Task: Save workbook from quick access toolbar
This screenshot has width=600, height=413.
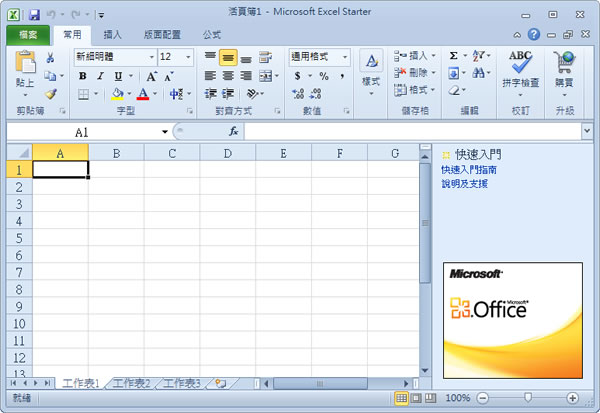Action: click(34, 15)
